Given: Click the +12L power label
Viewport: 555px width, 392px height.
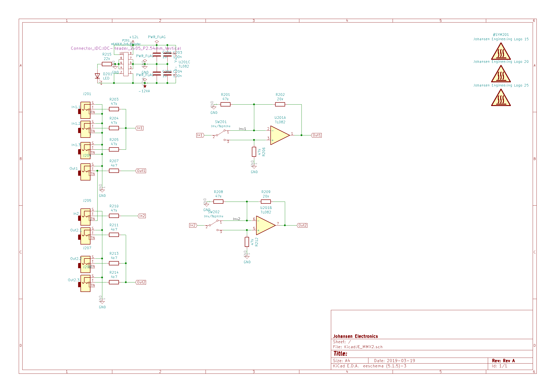Looking at the screenshot, I should pyautogui.click(x=134, y=37).
